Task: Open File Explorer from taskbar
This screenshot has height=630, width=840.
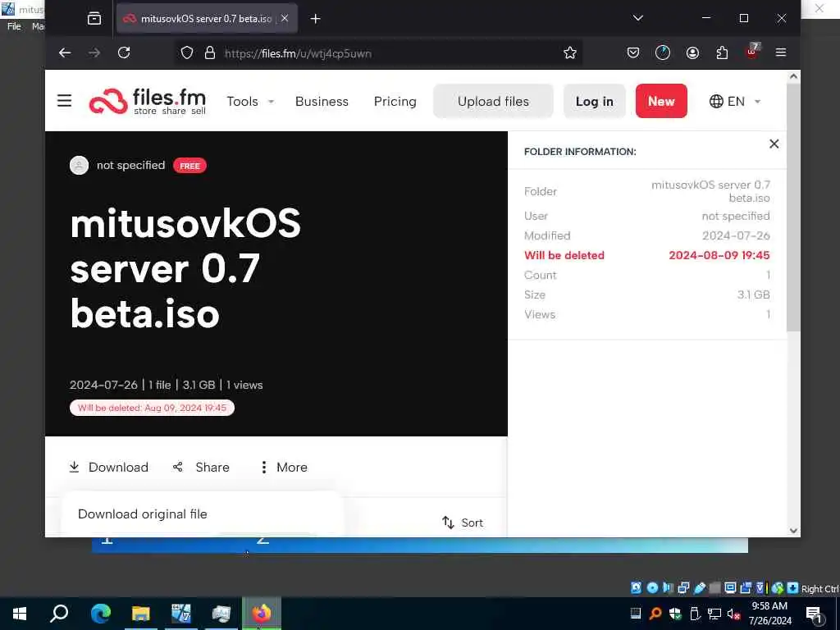Action: coord(140,614)
